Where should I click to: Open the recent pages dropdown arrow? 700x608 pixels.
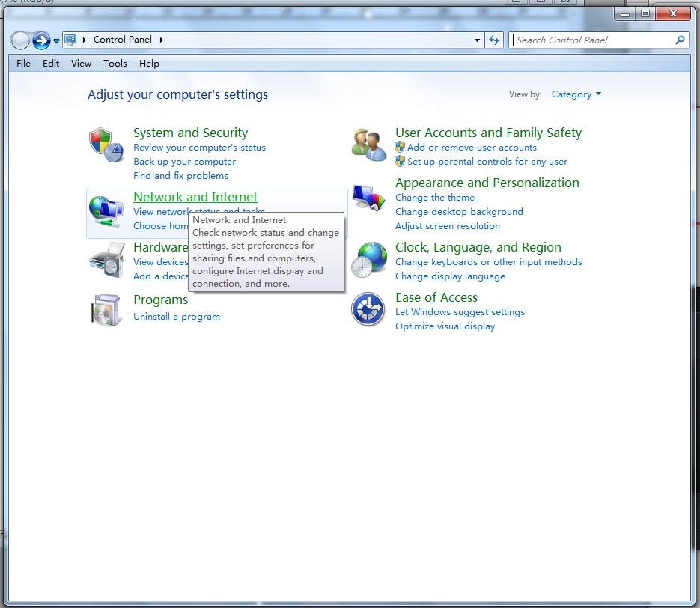56,41
